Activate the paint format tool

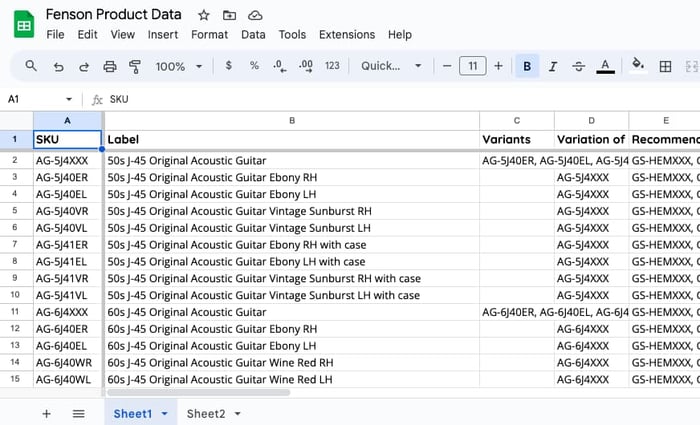tap(135, 67)
